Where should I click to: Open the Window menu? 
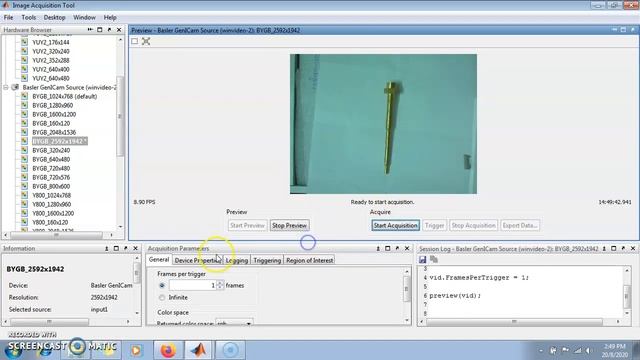[84, 18]
